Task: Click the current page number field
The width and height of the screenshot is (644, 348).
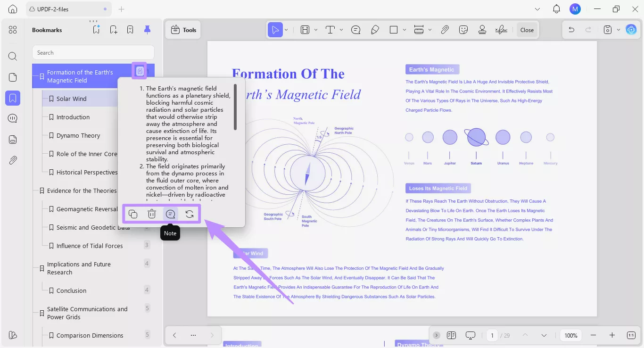Action: 492,335
